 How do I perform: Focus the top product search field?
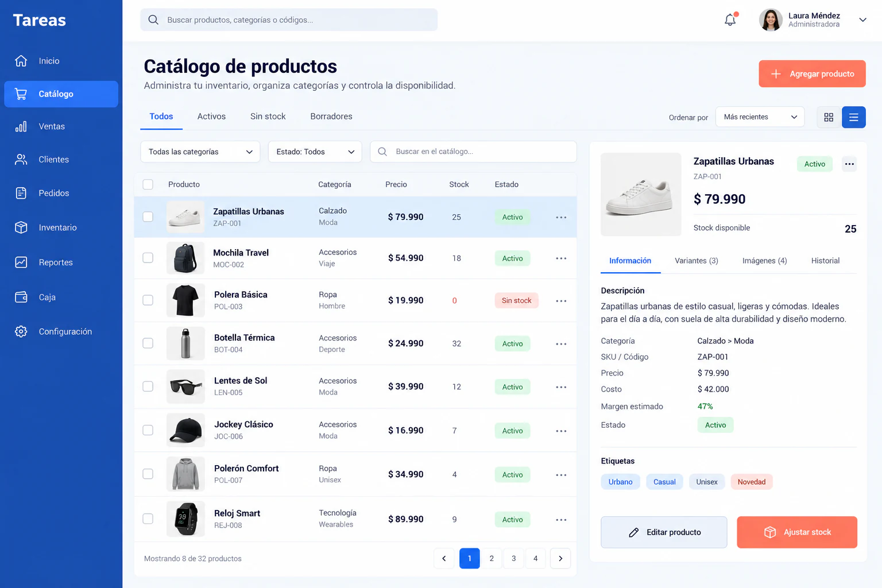(289, 20)
